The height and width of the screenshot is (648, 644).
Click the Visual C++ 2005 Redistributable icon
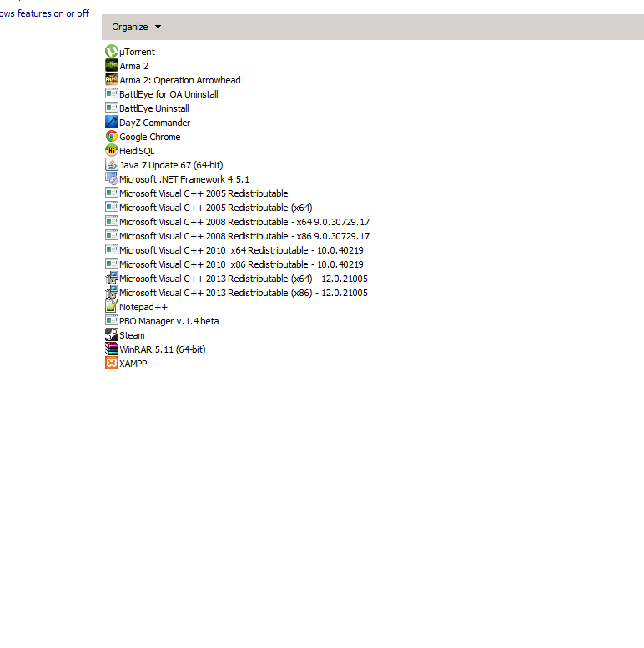tap(112, 193)
